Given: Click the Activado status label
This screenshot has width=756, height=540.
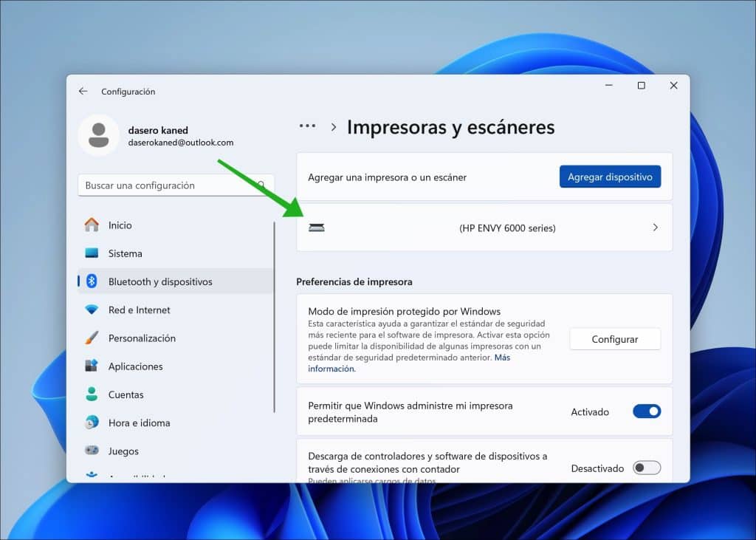Looking at the screenshot, I should [x=590, y=411].
